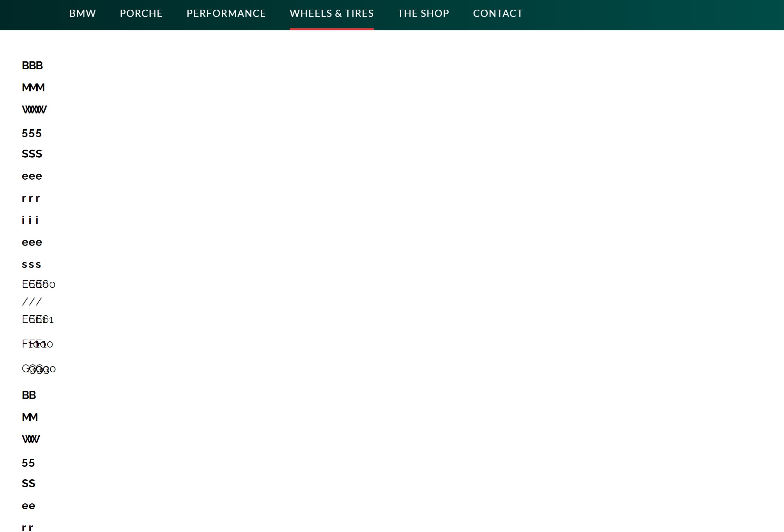Image resolution: width=784 pixels, height=532 pixels.
Task: Go to the PORCHE page
Action: click(141, 13)
